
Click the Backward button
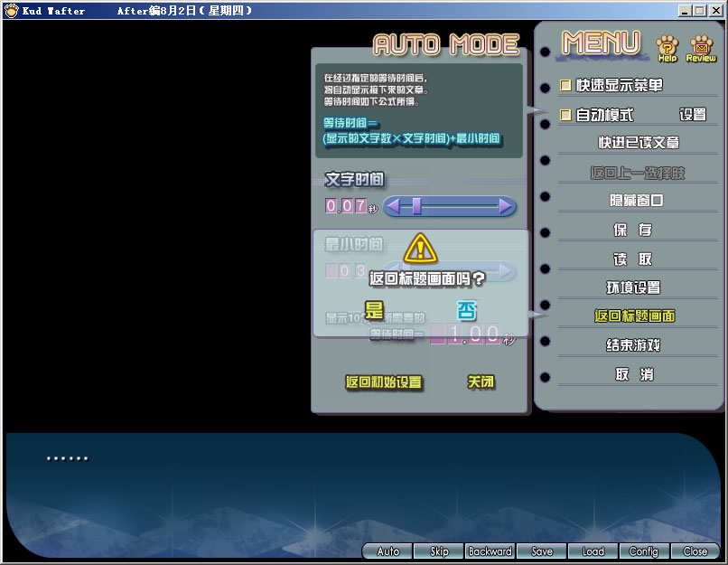[x=490, y=551]
